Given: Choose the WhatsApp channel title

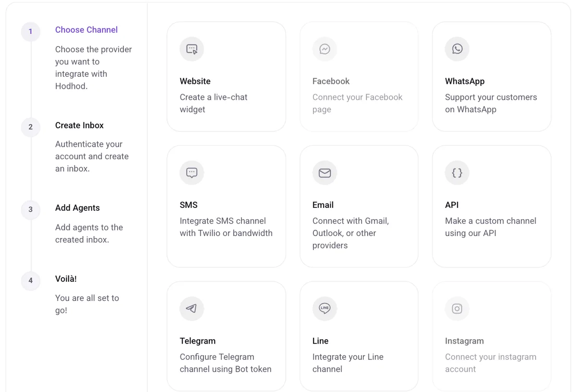Looking at the screenshot, I should [465, 81].
